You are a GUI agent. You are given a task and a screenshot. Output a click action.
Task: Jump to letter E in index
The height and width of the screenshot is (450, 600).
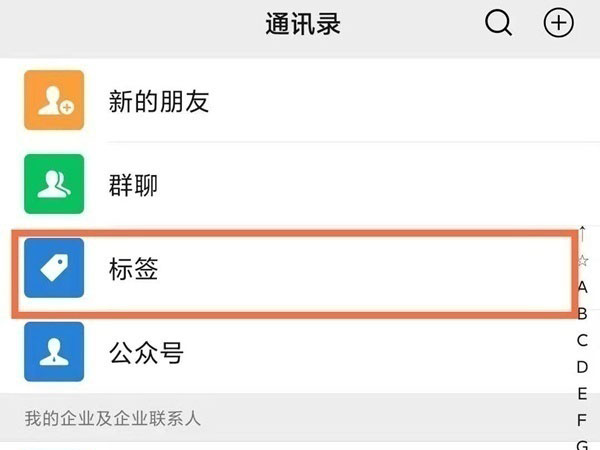point(582,393)
